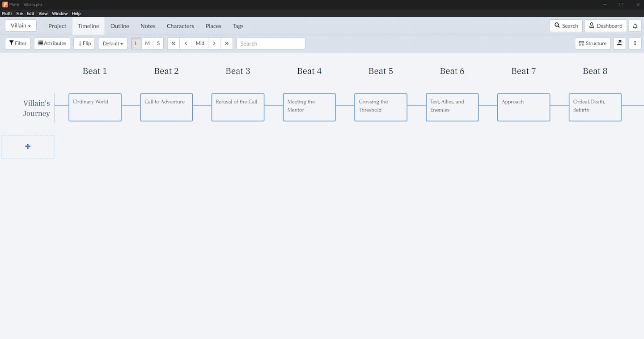The width and height of the screenshot is (644, 339).
Task: Click the Dashboard button
Action: (606, 26)
